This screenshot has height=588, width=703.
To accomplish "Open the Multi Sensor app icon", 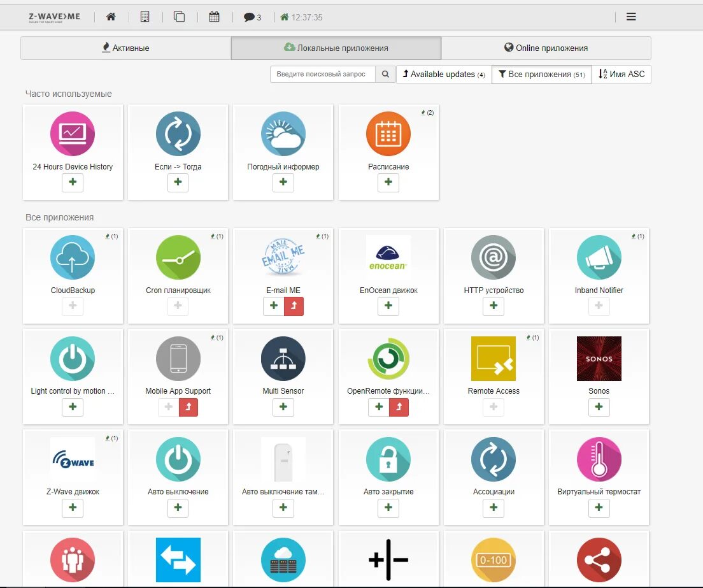I will click(x=283, y=359).
